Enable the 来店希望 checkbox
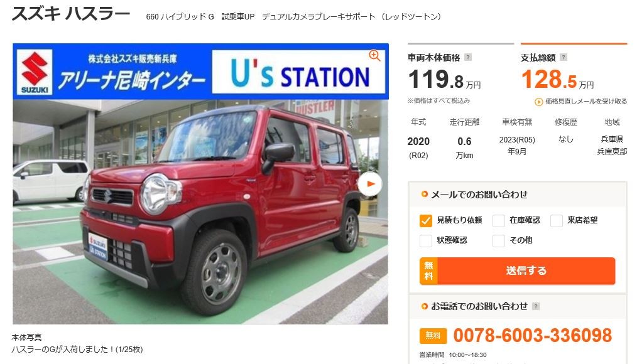637x364 pixels. click(x=556, y=221)
